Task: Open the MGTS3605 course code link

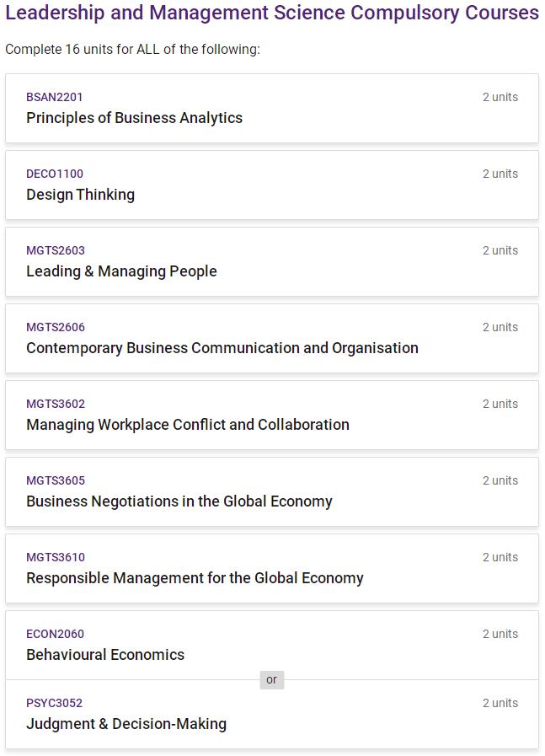Action: pos(56,480)
